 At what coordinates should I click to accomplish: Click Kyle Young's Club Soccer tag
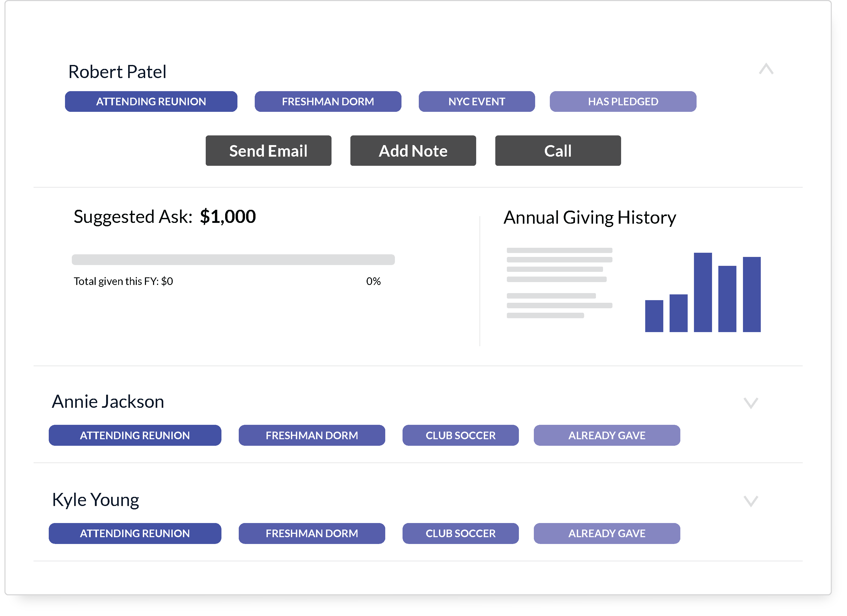(x=460, y=533)
